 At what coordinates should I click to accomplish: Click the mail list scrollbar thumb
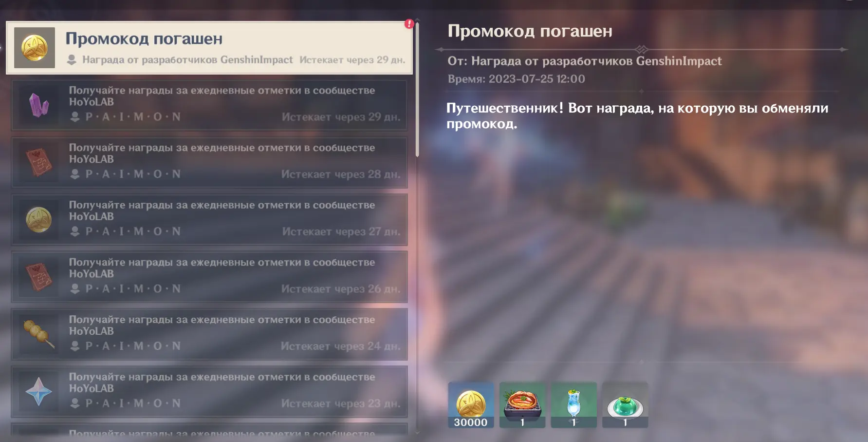(x=417, y=89)
